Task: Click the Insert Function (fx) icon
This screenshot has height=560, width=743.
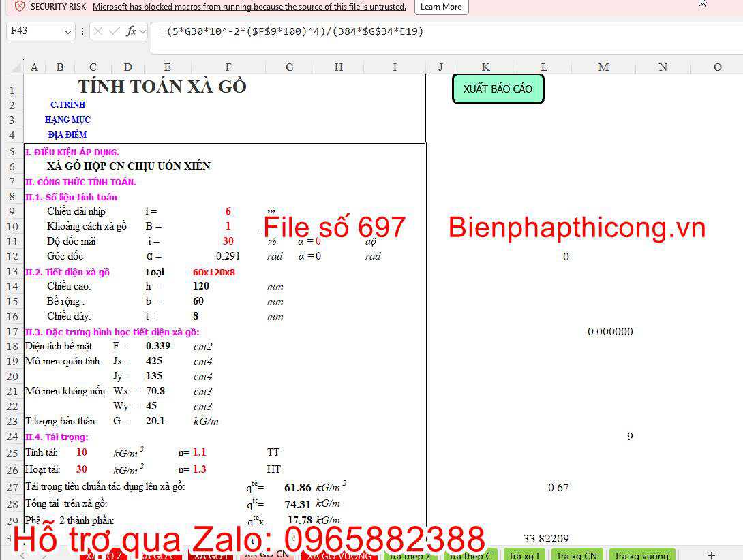Action: (131, 31)
